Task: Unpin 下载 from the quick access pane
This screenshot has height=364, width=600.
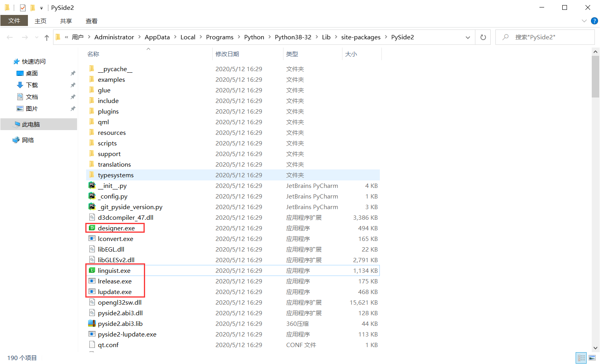Action: pyautogui.click(x=72, y=85)
